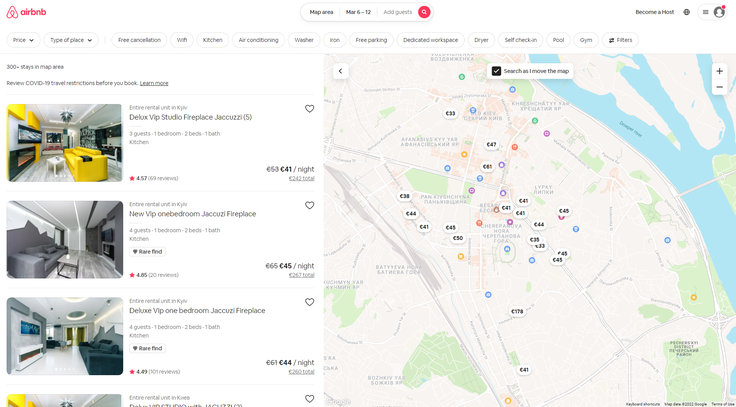Click Add guests in search bar
The height and width of the screenshot is (407, 736).
pyautogui.click(x=398, y=12)
